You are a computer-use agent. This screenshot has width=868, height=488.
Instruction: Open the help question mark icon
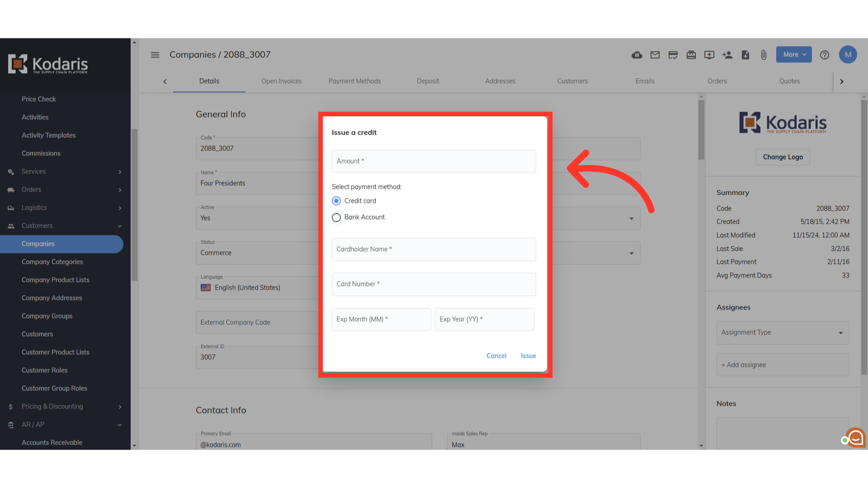(x=824, y=55)
